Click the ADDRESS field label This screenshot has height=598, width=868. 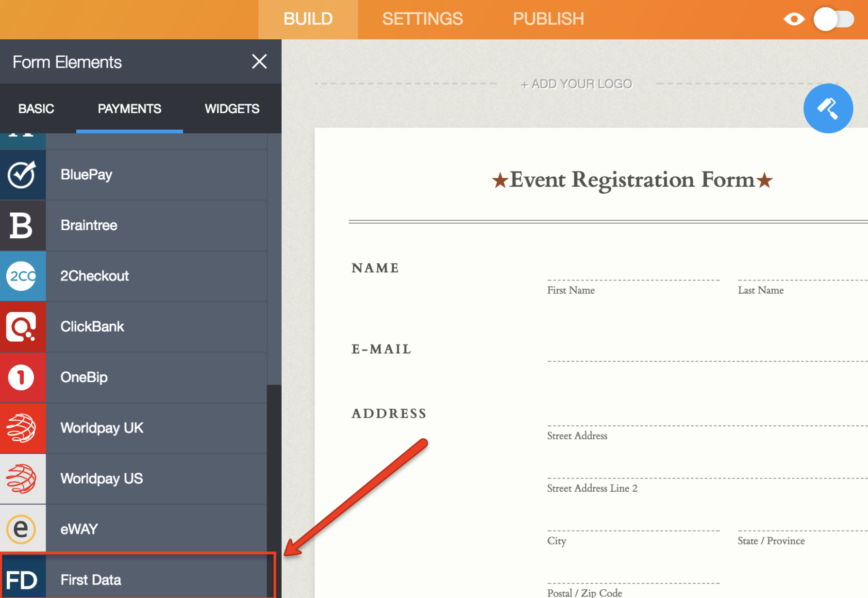pos(389,414)
